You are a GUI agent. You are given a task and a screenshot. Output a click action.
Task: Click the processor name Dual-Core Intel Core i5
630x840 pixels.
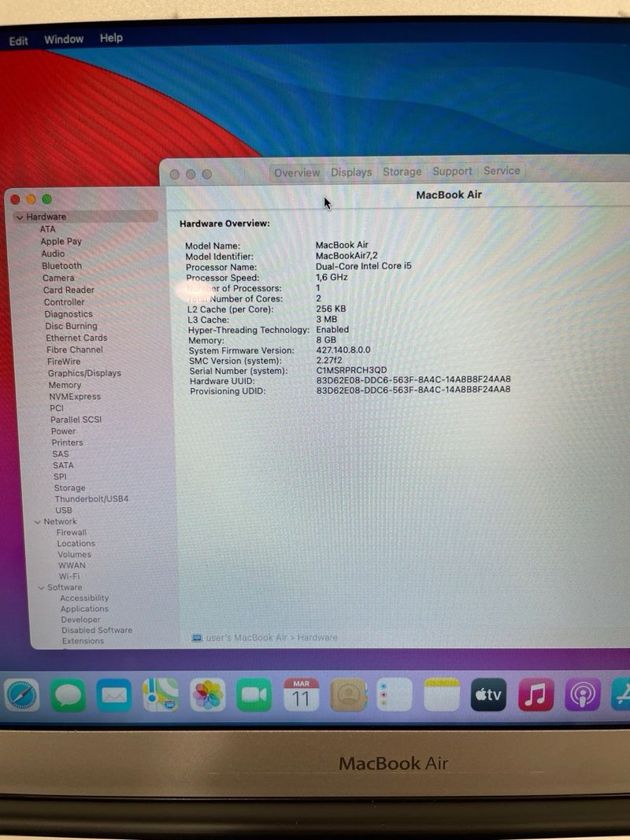pos(363,266)
